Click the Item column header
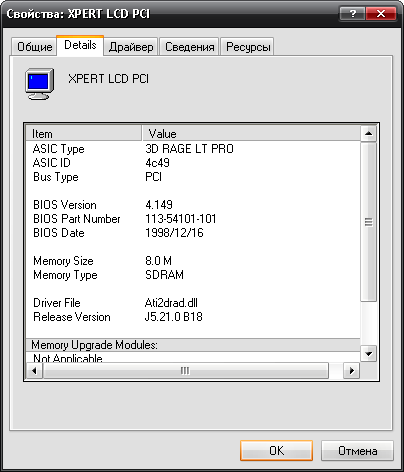 [x=84, y=134]
